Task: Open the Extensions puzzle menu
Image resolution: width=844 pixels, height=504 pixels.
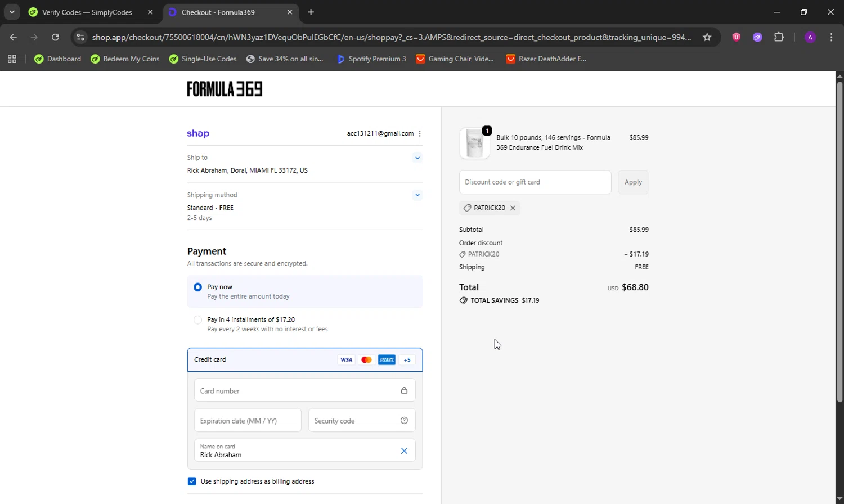Action: click(x=779, y=37)
